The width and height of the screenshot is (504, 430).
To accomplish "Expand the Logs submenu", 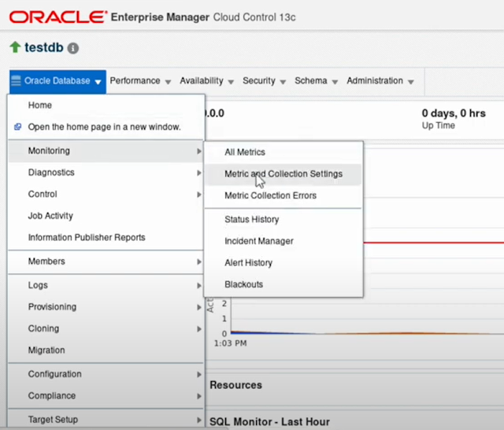I will click(x=106, y=285).
